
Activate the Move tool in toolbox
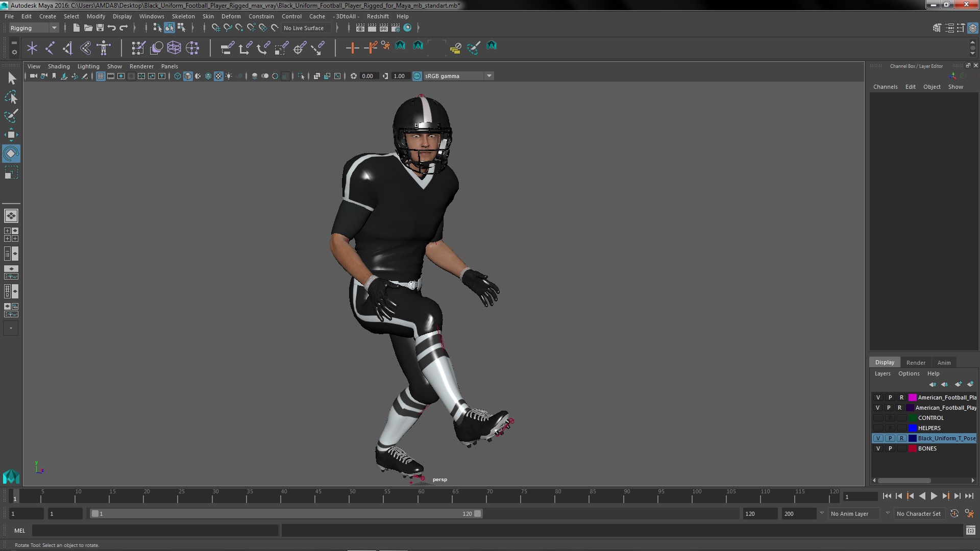click(x=11, y=135)
